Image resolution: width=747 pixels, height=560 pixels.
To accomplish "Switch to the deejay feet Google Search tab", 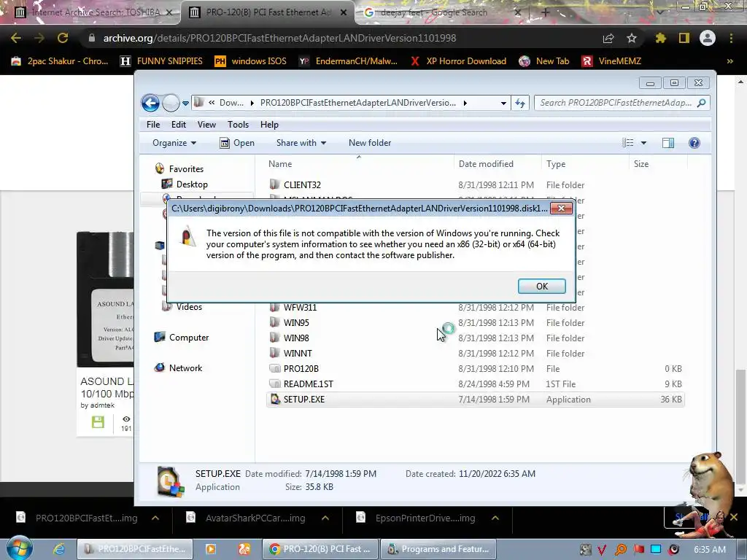I will 433,12.
